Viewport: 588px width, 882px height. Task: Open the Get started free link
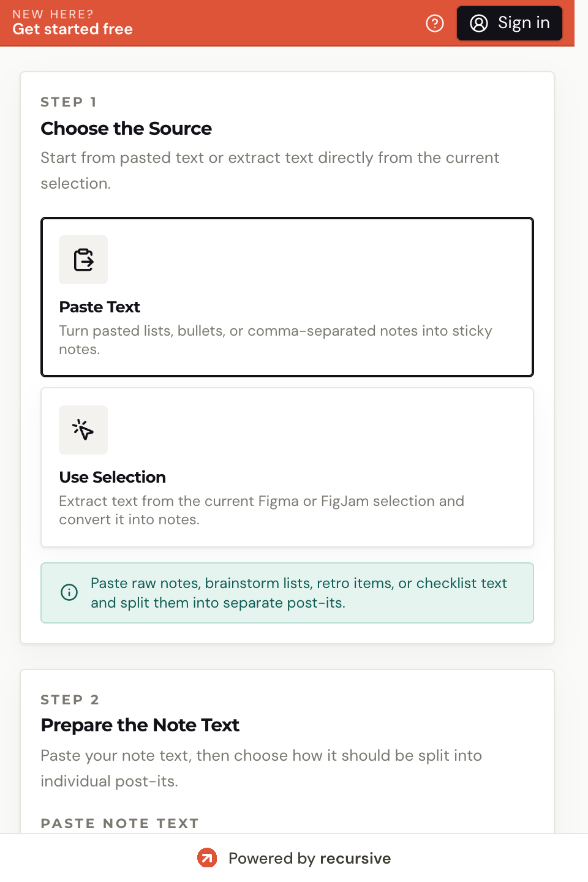[72, 29]
